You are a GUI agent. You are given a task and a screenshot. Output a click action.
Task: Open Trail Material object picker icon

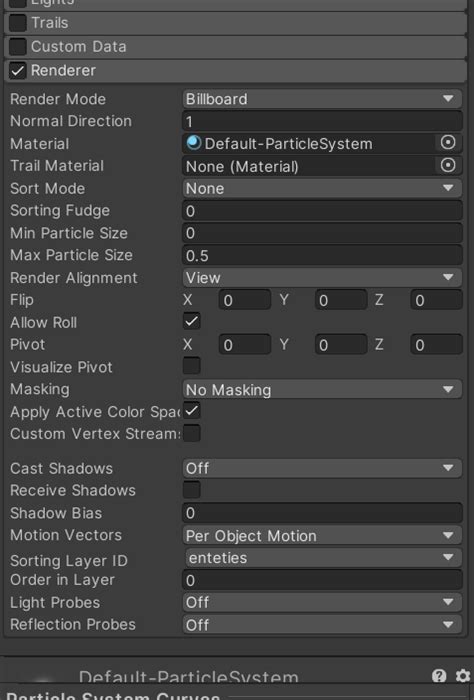(x=448, y=165)
